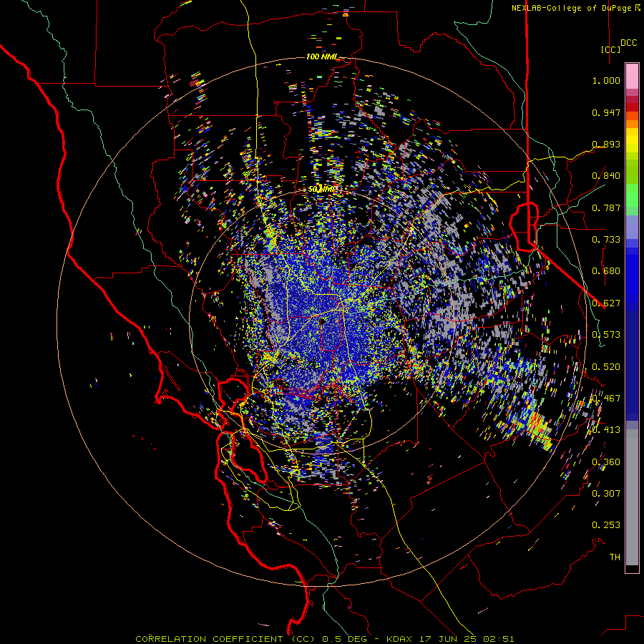Click the TH threshold label
This screenshot has width=644, height=644.
615,557
